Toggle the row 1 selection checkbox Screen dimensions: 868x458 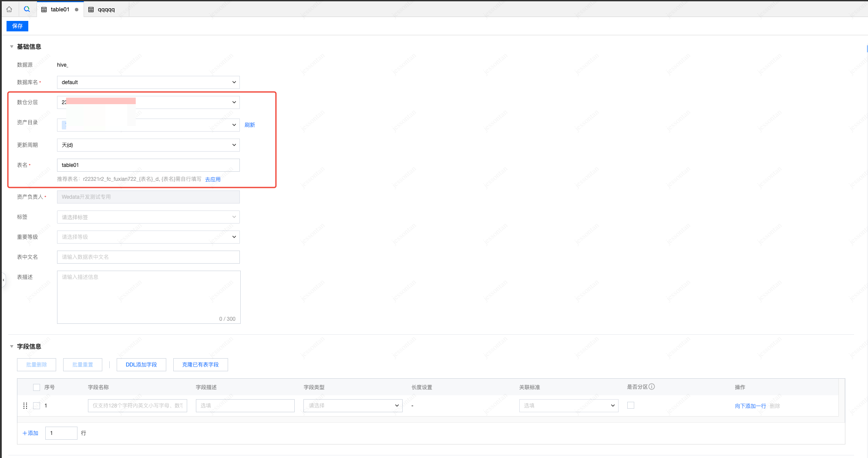pos(37,406)
